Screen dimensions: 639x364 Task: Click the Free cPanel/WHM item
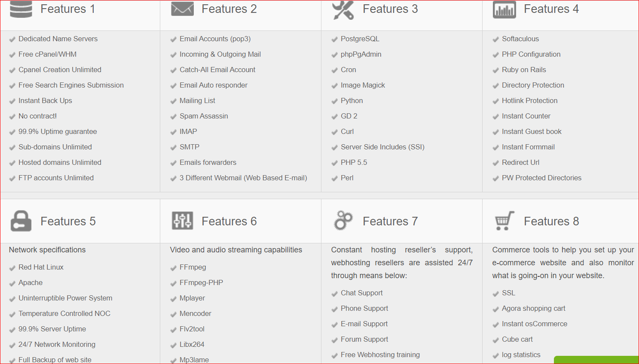[47, 54]
